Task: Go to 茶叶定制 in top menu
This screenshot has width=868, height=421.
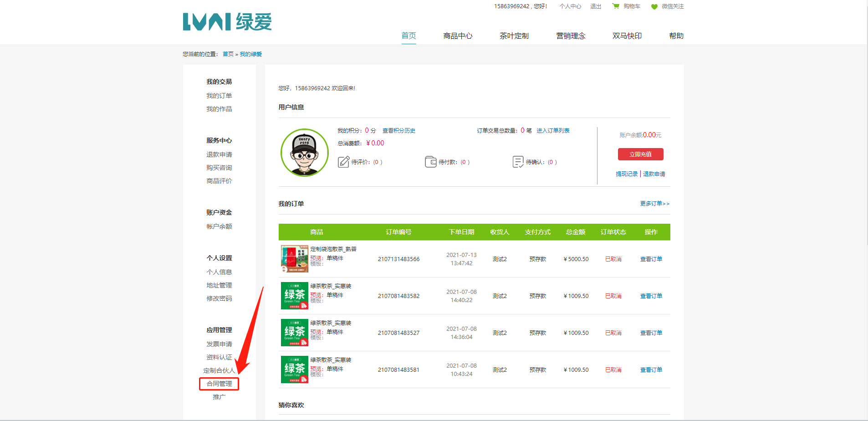Action: (x=514, y=36)
